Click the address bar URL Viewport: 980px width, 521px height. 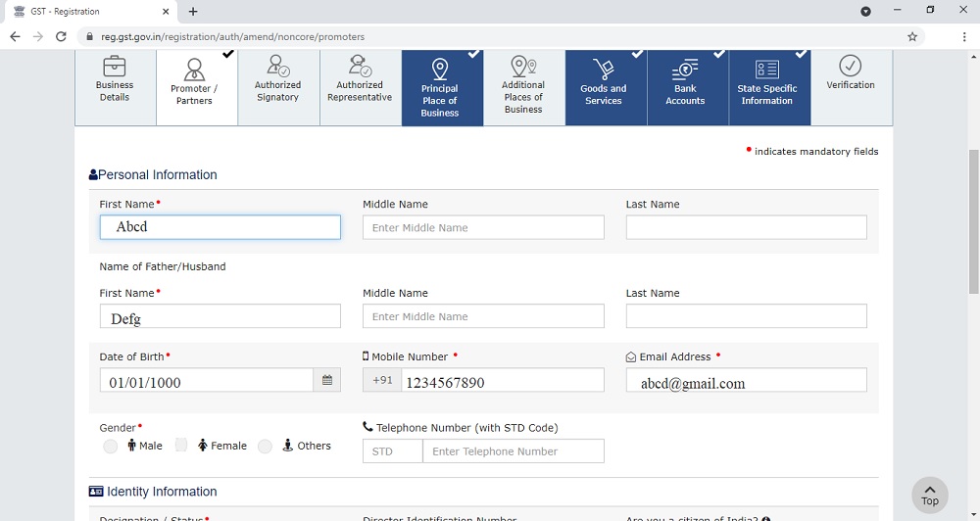coord(232,37)
